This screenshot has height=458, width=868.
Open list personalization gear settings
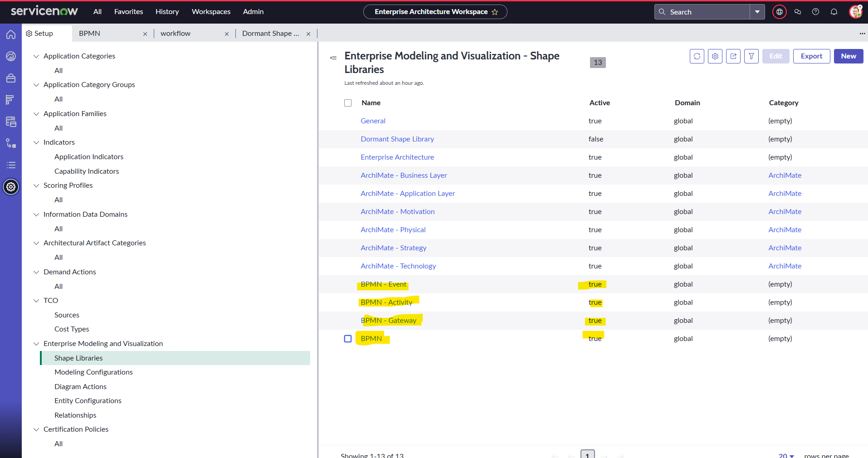715,56
